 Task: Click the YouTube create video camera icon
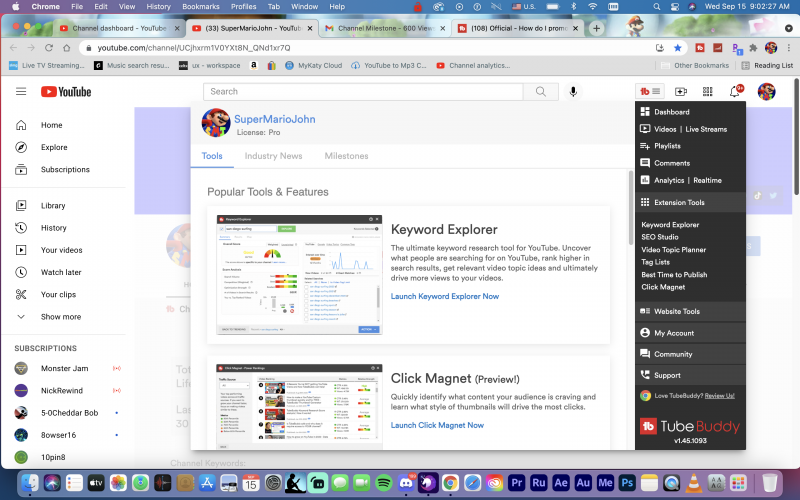coord(681,92)
